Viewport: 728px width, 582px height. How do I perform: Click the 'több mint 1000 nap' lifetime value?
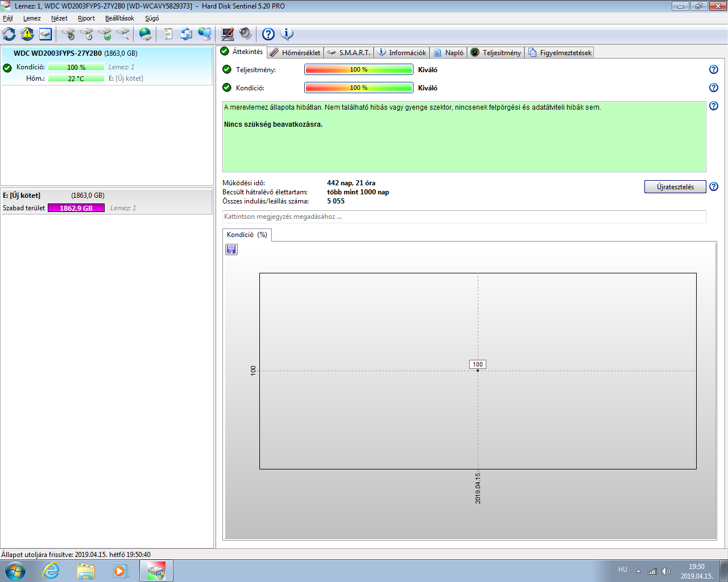[x=358, y=192]
